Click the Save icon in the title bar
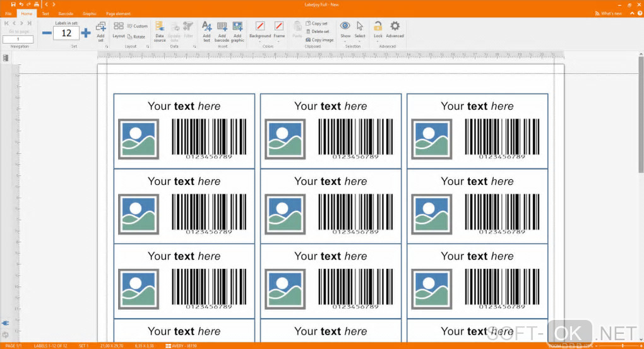The height and width of the screenshot is (349, 644). click(13, 4)
